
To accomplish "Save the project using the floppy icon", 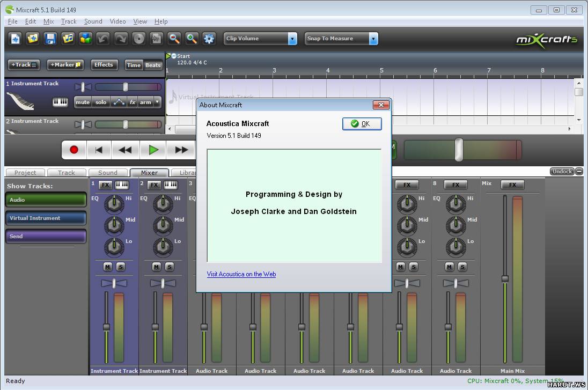I will coord(50,39).
